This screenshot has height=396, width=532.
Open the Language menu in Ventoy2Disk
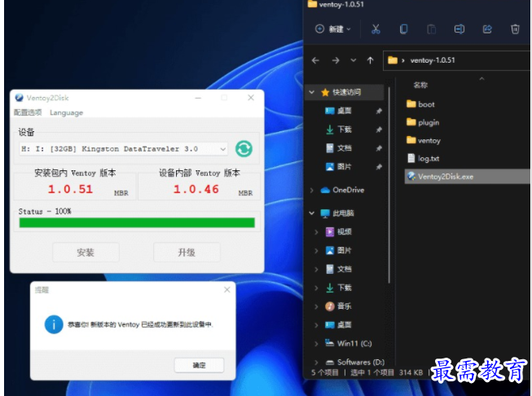coord(66,112)
